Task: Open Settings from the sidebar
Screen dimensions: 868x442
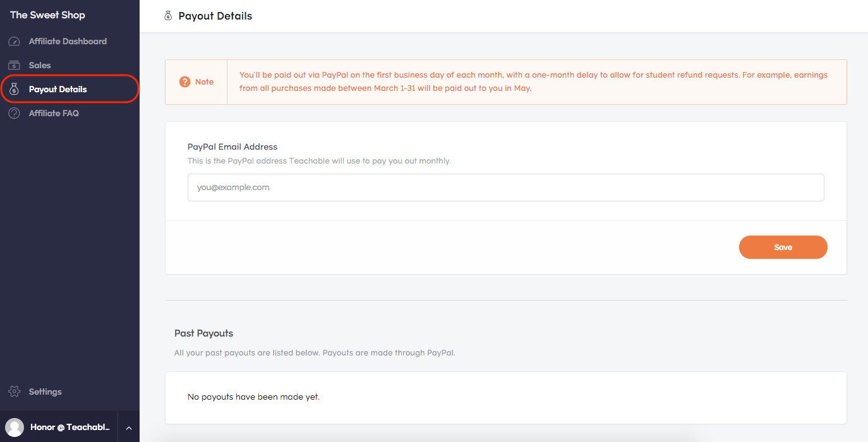Action: 45,392
